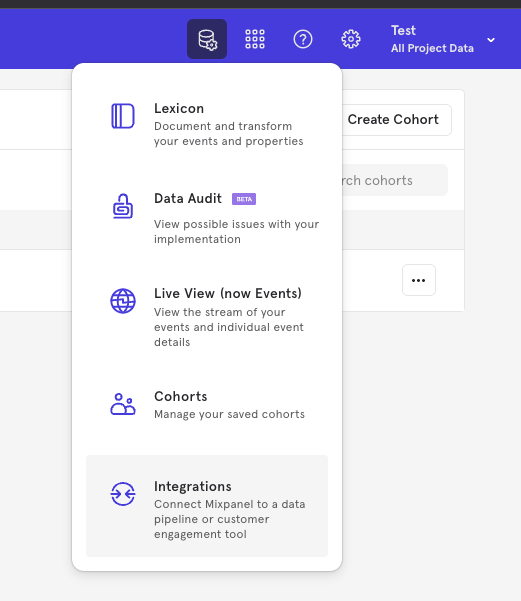Image resolution: width=521 pixels, height=601 pixels.
Task: Open the Applications grid icon
Action: (255, 39)
